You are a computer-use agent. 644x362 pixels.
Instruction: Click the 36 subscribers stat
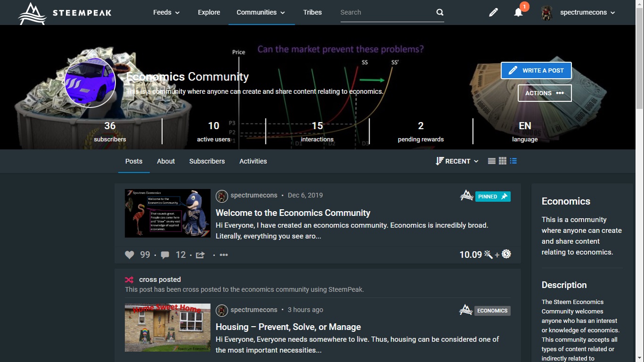click(x=110, y=132)
